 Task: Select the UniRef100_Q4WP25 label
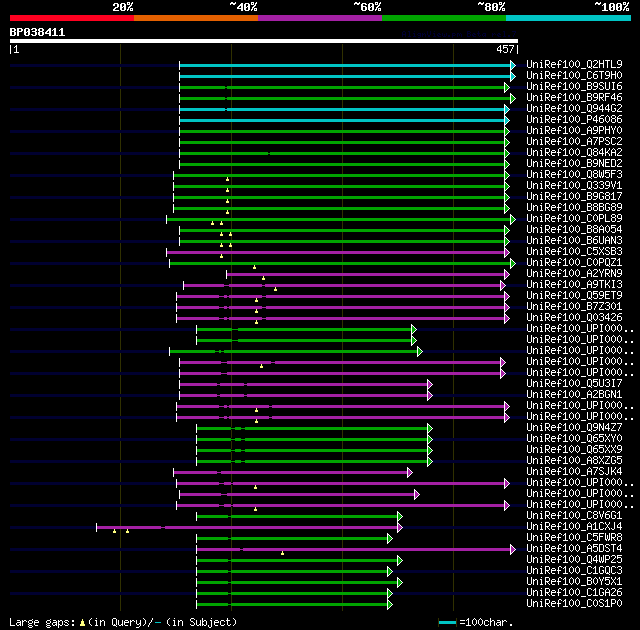click(574, 560)
